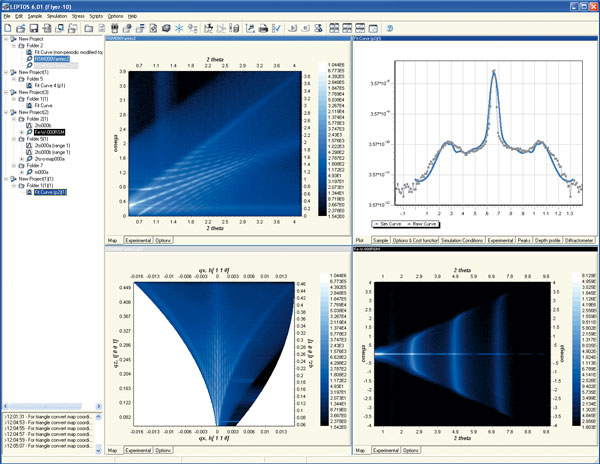The width and height of the screenshot is (600, 464).
Task: Click the Print toolbar icon
Action: tap(263, 28)
